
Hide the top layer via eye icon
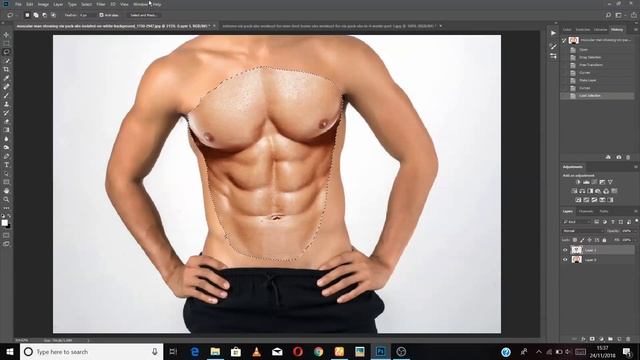[565, 250]
